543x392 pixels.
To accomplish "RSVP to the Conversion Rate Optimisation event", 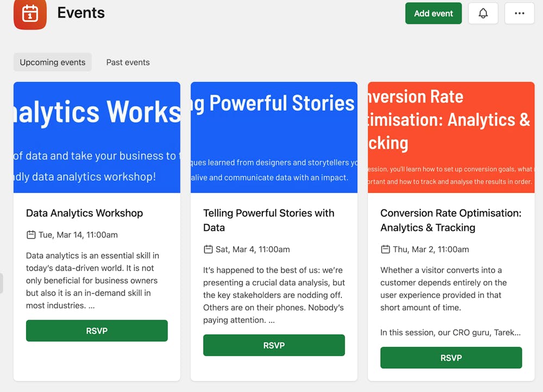I will 451,358.
